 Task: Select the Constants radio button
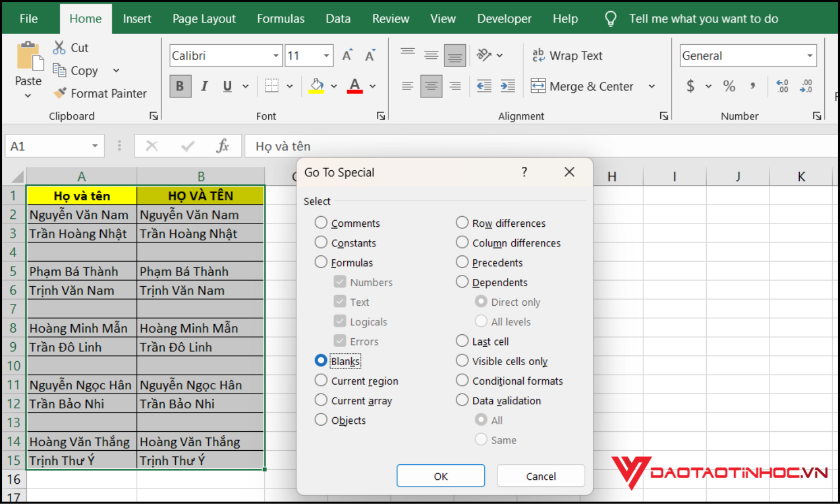[x=321, y=242]
